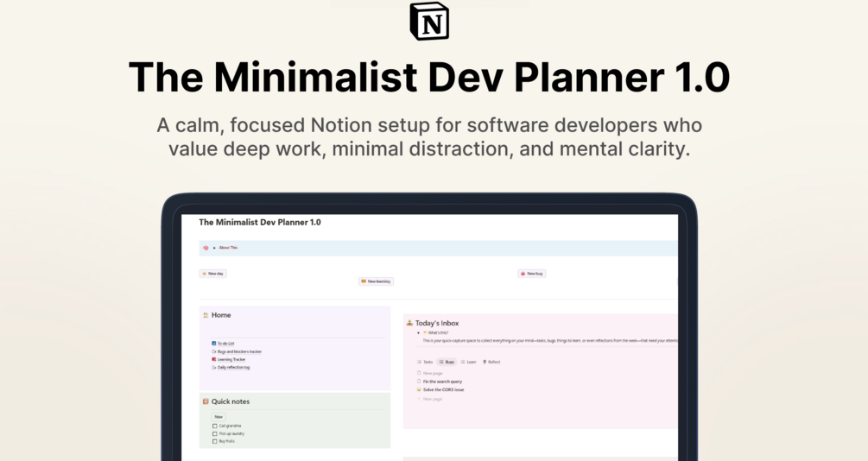This screenshot has height=461, width=868.
Task: Click the Bugs and blockers tracker page icon
Action: click(x=214, y=351)
